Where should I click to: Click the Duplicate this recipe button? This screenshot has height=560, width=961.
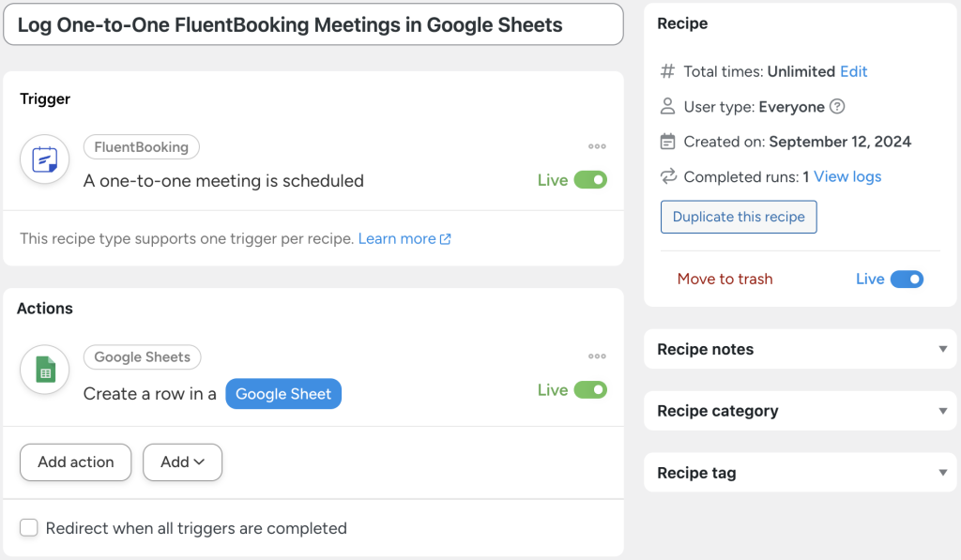739,217
